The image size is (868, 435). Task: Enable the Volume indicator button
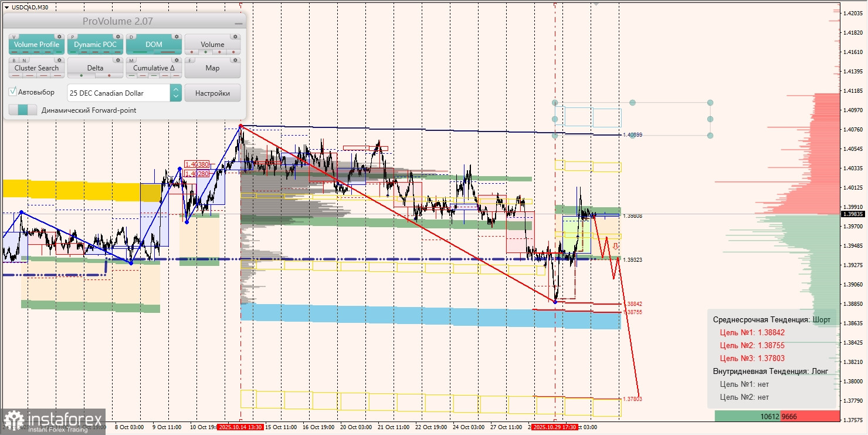(212, 45)
